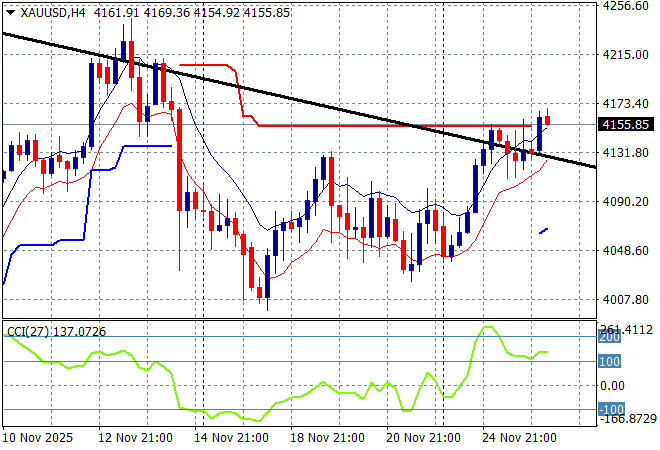Screen dimensions: 660x450
Task: Click the 24 Nov 21:00 time label
Action: 519,438
